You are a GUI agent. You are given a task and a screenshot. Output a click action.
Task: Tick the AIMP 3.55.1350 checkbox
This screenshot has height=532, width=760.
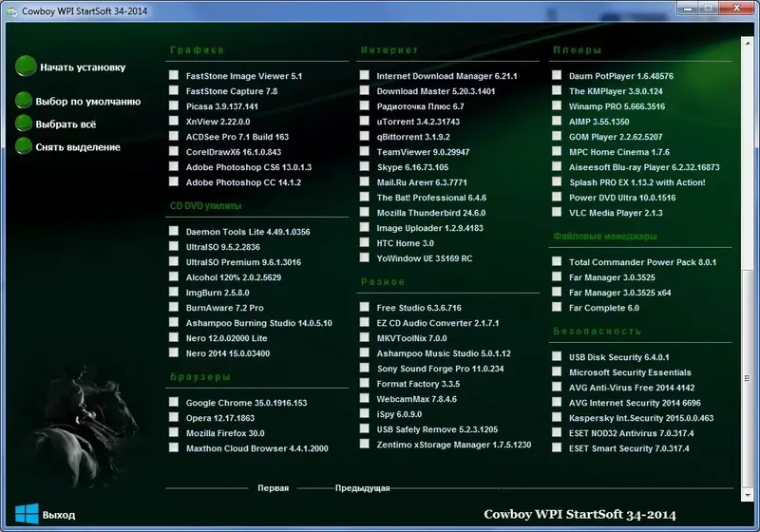click(x=557, y=121)
